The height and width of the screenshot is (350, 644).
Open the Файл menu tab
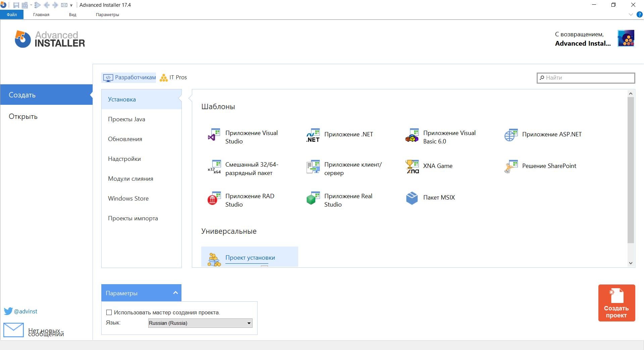tap(12, 14)
